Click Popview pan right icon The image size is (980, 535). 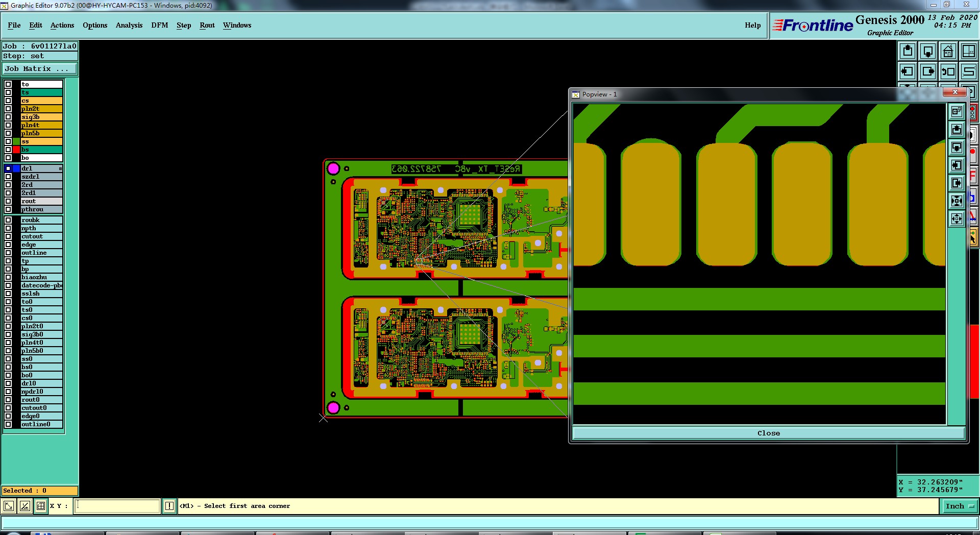click(x=957, y=183)
